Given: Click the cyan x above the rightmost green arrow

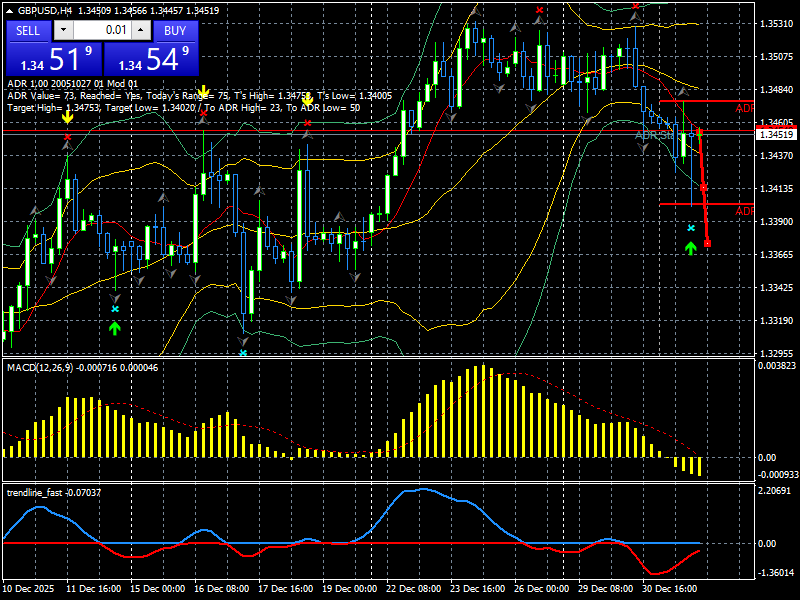Looking at the screenshot, I should tap(691, 228).
